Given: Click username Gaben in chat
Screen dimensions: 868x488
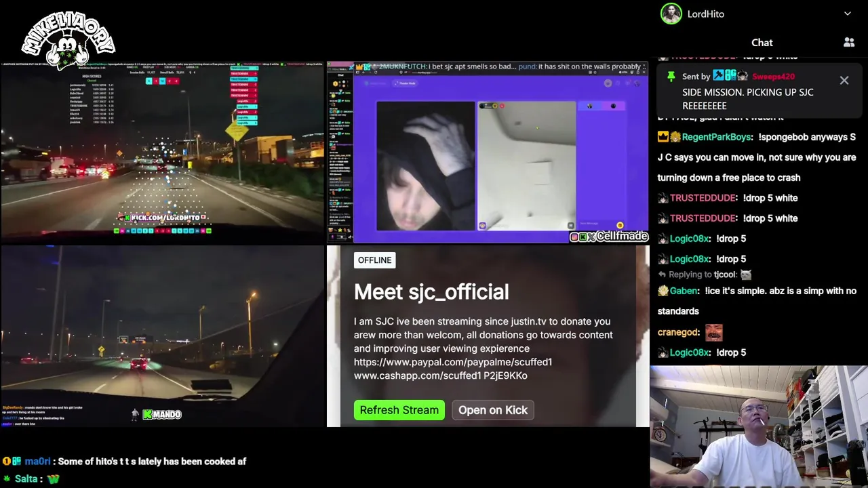Looking at the screenshot, I should (x=684, y=291).
